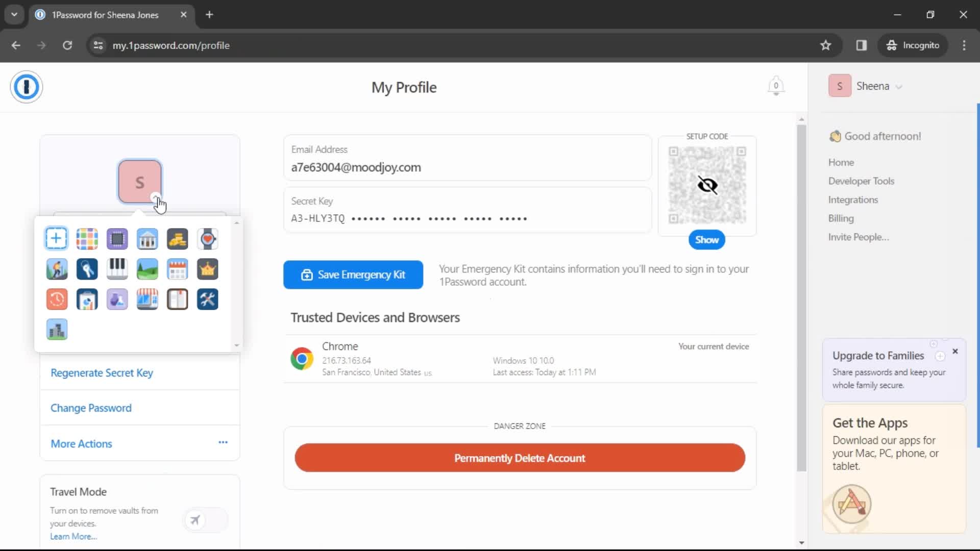
Task: Click the utilities/wrench tool icon
Action: coord(207,298)
